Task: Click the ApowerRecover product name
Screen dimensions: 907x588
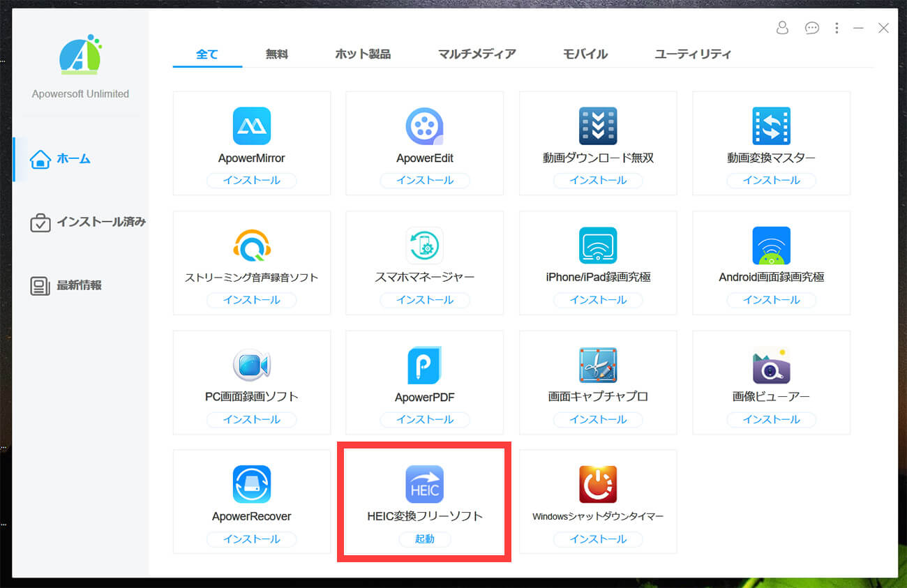Action: 251,517
